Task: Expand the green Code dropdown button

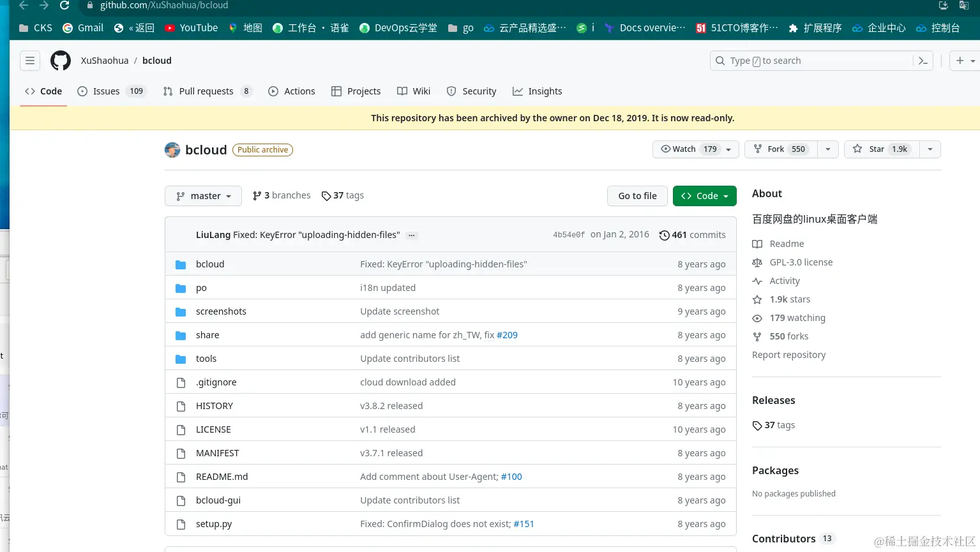Action: pyautogui.click(x=705, y=196)
